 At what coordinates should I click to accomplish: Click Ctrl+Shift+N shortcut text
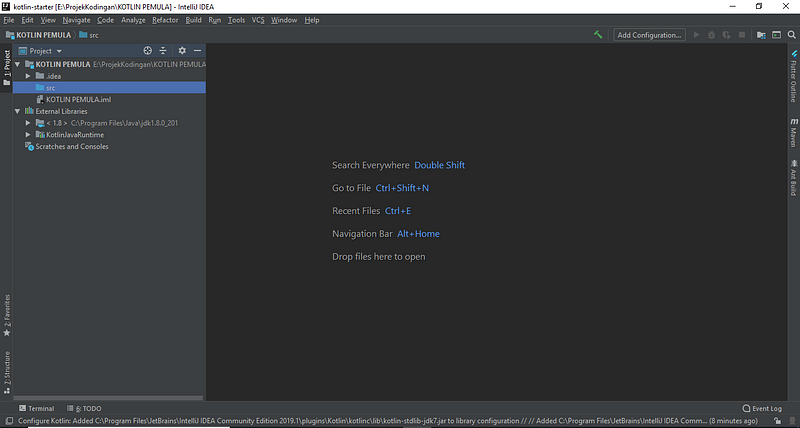click(x=402, y=188)
